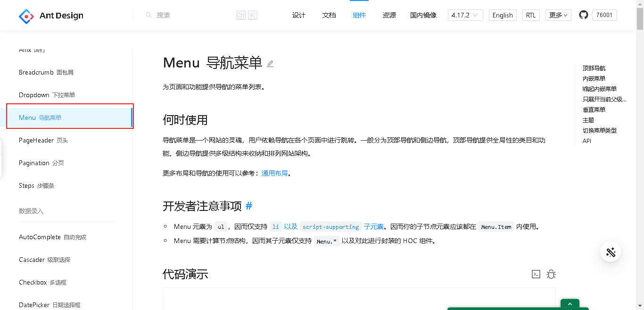Click the edit pencil icon beside Menu title
The image size is (644, 310).
click(270, 64)
